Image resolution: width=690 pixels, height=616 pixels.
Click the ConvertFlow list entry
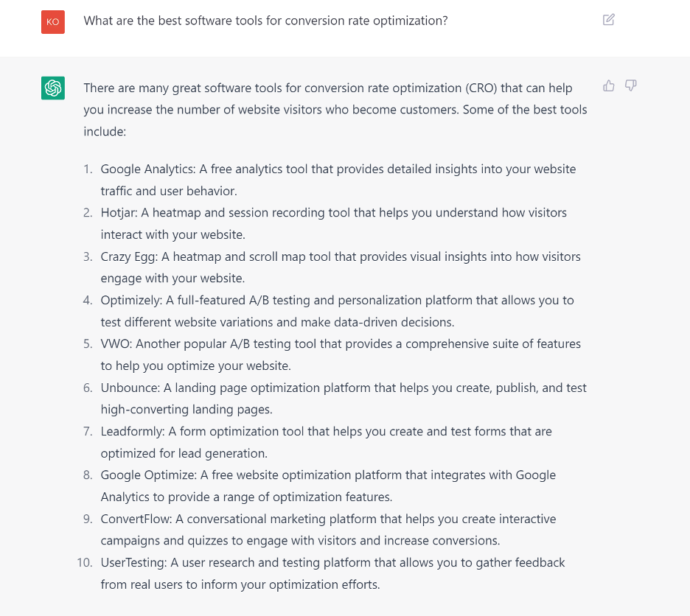pos(328,529)
